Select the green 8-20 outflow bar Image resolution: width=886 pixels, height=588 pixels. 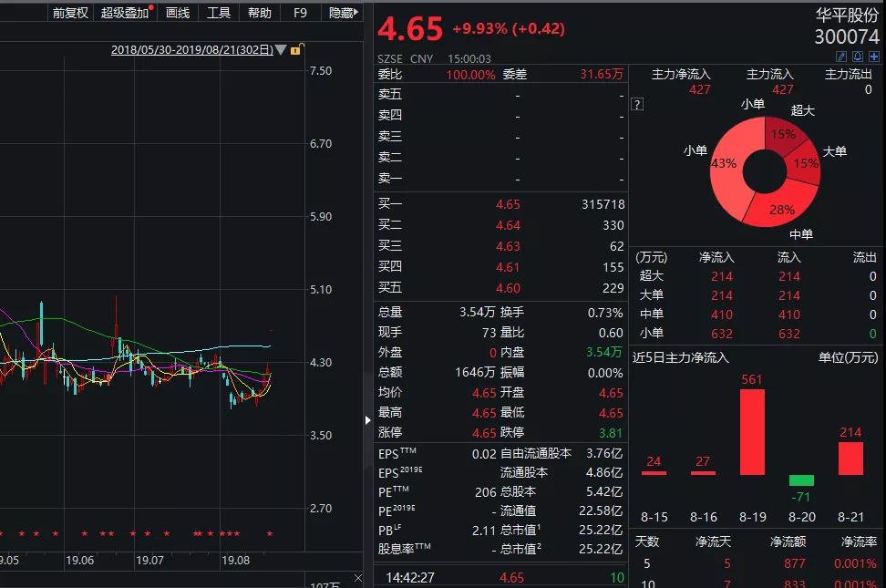click(x=801, y=480)
